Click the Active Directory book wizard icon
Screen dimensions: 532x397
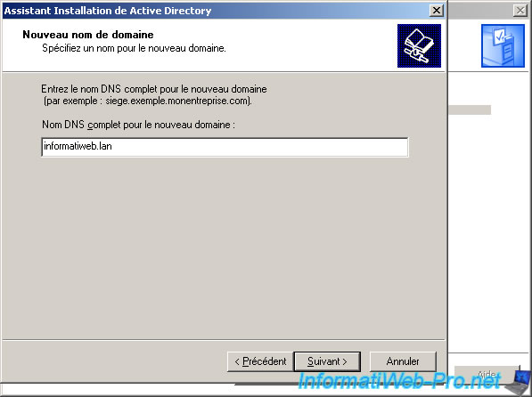click(419, 45)
